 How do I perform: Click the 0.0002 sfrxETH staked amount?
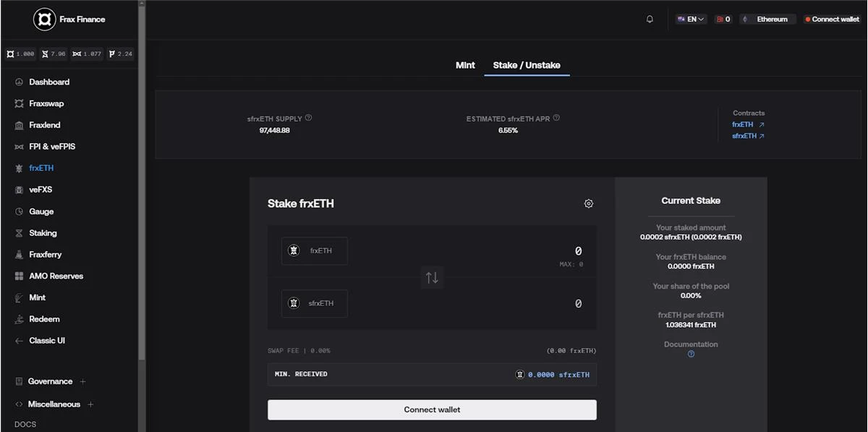coord(691,237)
